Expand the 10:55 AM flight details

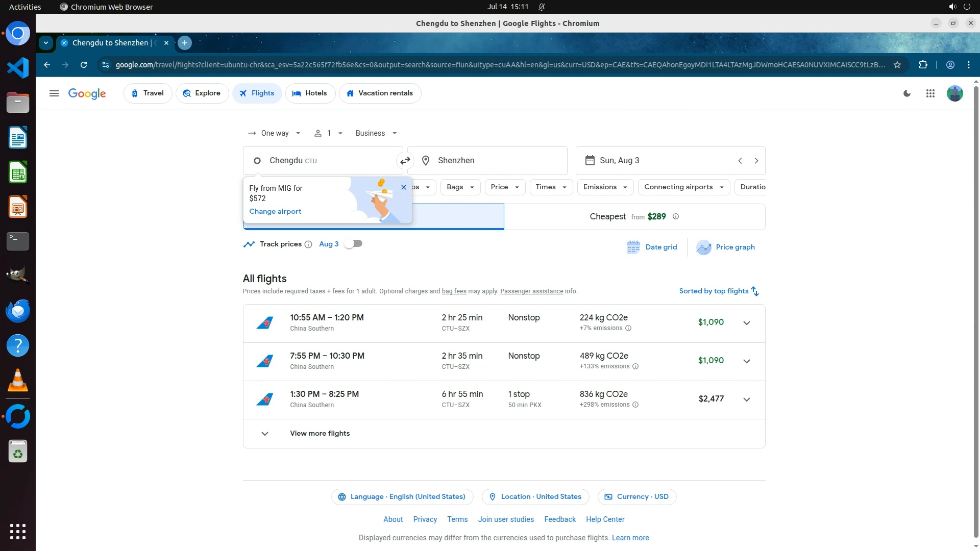pos(746,323)
